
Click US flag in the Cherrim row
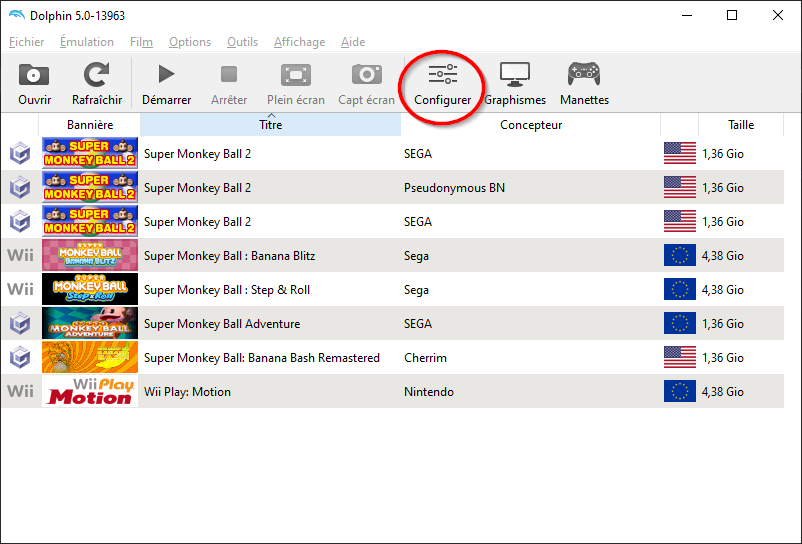point(680,357)
